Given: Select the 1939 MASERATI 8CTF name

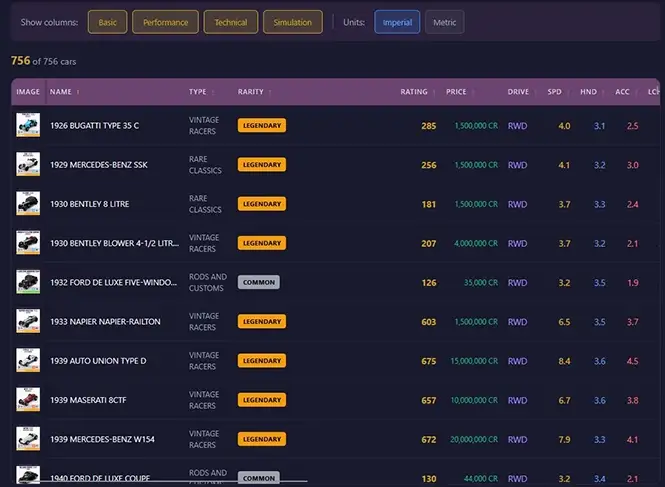Looking at the screenshot, I should [x=88, y=400].
